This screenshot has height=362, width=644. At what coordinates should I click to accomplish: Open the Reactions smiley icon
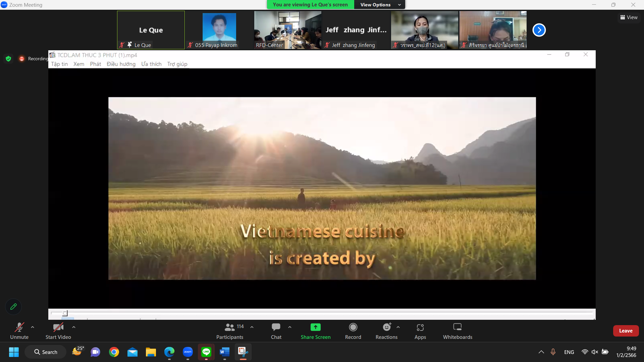387,327
